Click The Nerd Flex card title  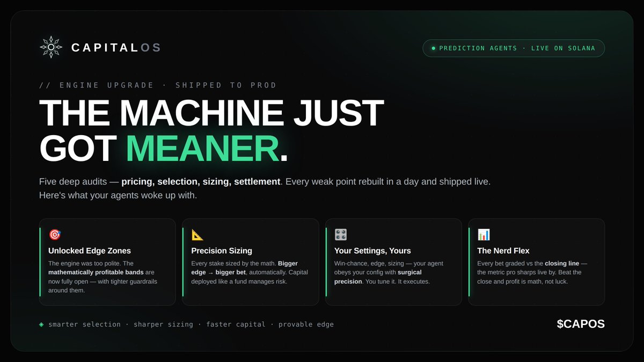tap(503, 250)
